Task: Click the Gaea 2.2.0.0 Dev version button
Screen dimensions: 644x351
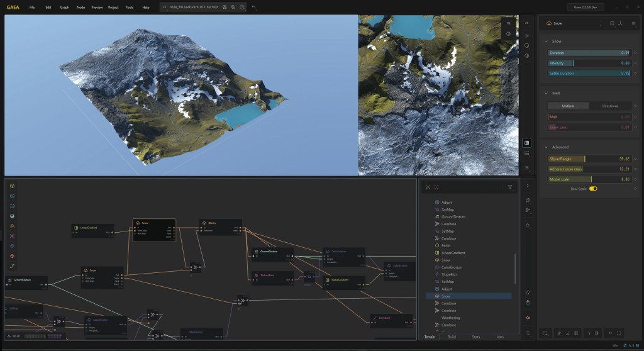Action: point(586,7)
